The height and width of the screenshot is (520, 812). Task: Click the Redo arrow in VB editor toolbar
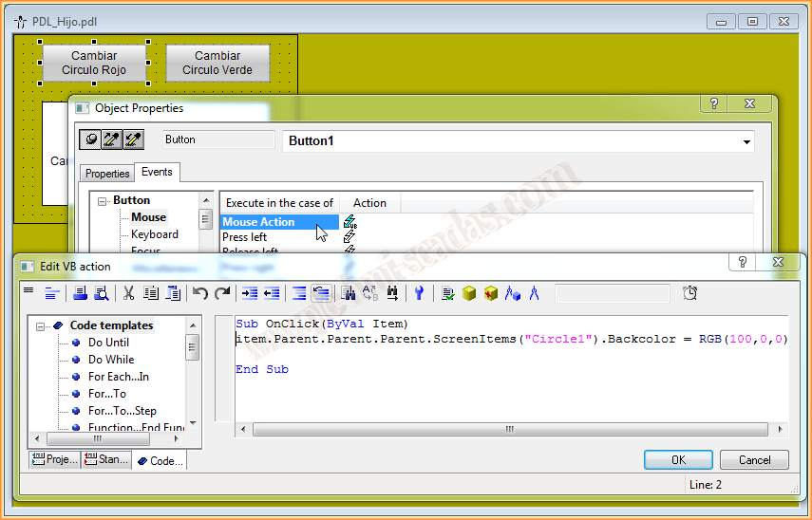click(222, 293)
